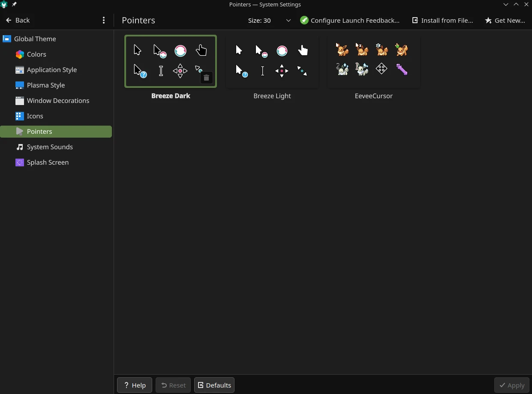Click the pin icon in title bar
The image size is (532, 394).
click(x=14, y=4)
